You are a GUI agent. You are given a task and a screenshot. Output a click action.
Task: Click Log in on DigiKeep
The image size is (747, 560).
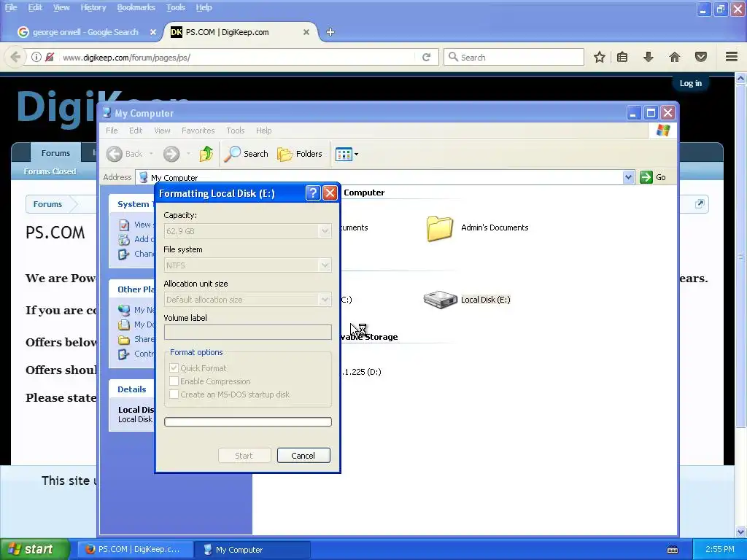click(x=690, y=83)
